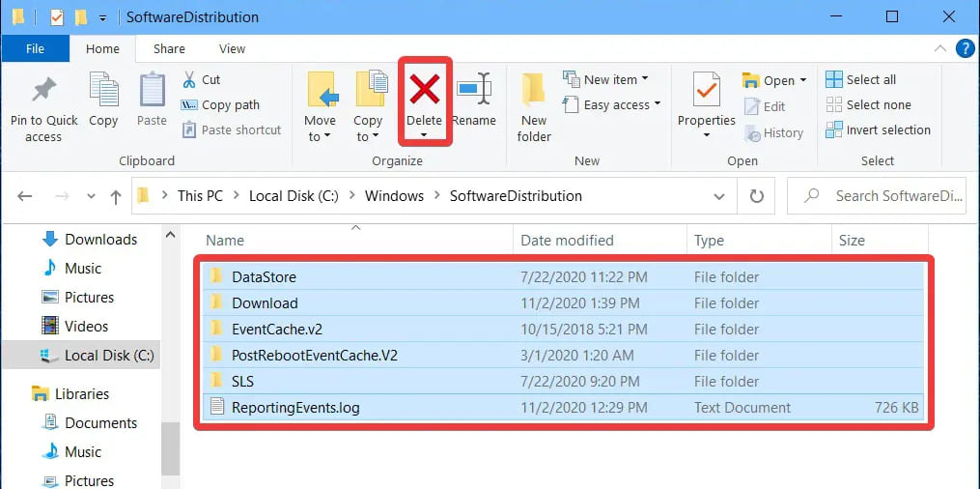This screenshot has height=489, width=980.
Task: Open the Copy to menu
Action: click(x=370, y=107)
